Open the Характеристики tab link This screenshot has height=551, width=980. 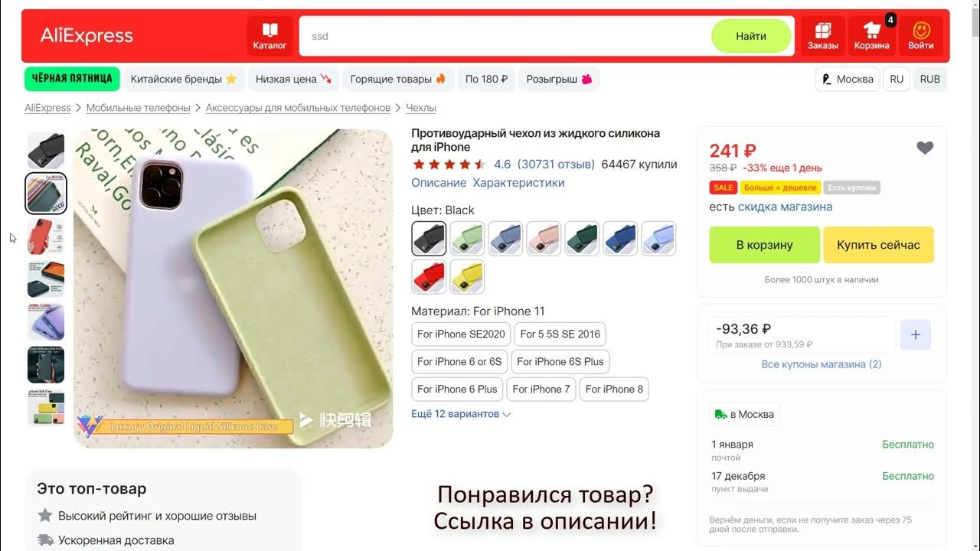(518, 183)
